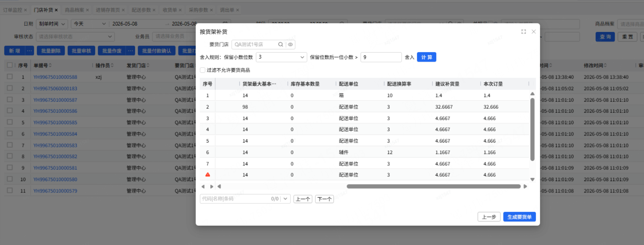Screen dimensions: 644x245
Task: Enable 过滤不允许要货商品 checkbox
Action: point(203,70)
